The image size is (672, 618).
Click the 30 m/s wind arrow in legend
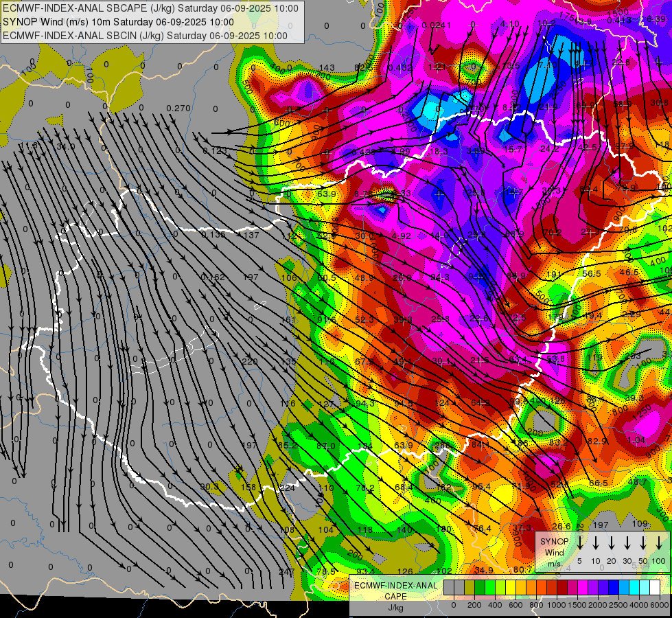pyautogui.click(x=627, y=543)
